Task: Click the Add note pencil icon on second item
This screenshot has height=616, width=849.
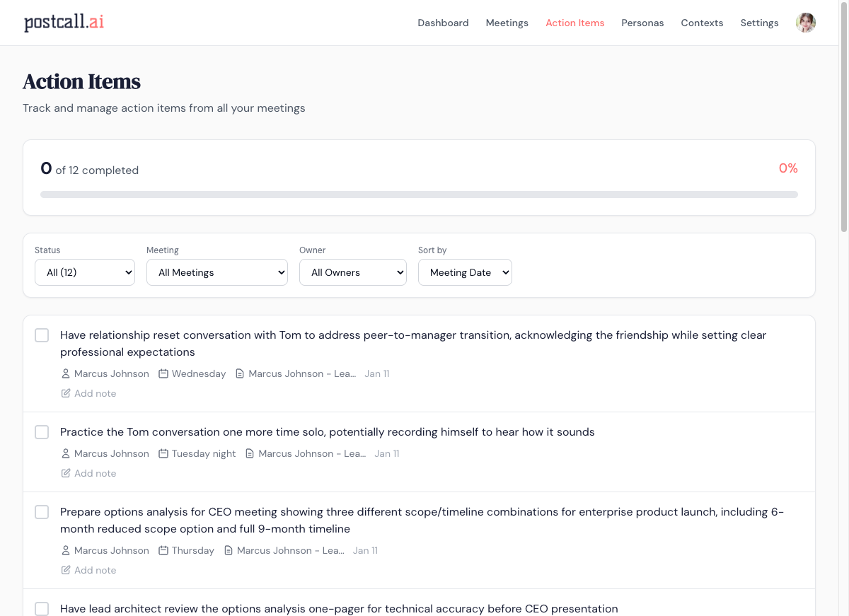Action: point(64,473)
